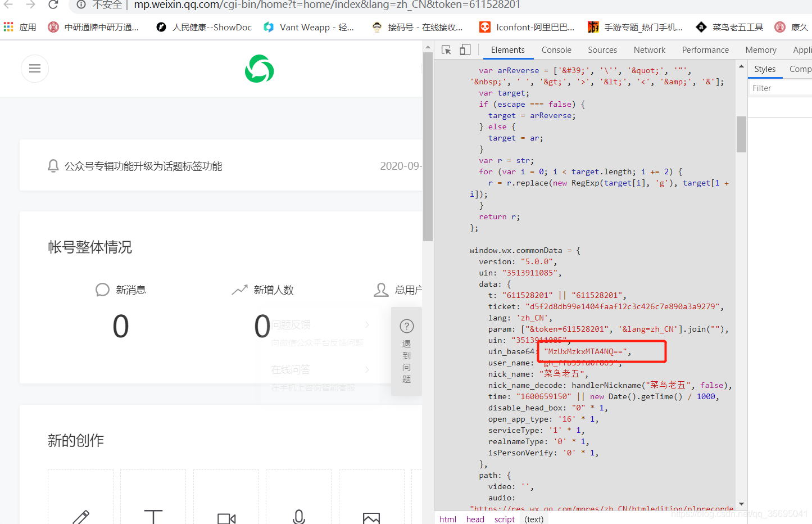
Task: Click the announcement date 2020-09
Action: pos(401,166)
